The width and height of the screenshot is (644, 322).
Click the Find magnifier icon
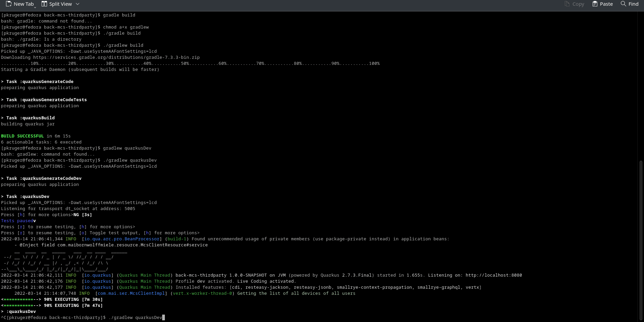[x=623, y=4]
